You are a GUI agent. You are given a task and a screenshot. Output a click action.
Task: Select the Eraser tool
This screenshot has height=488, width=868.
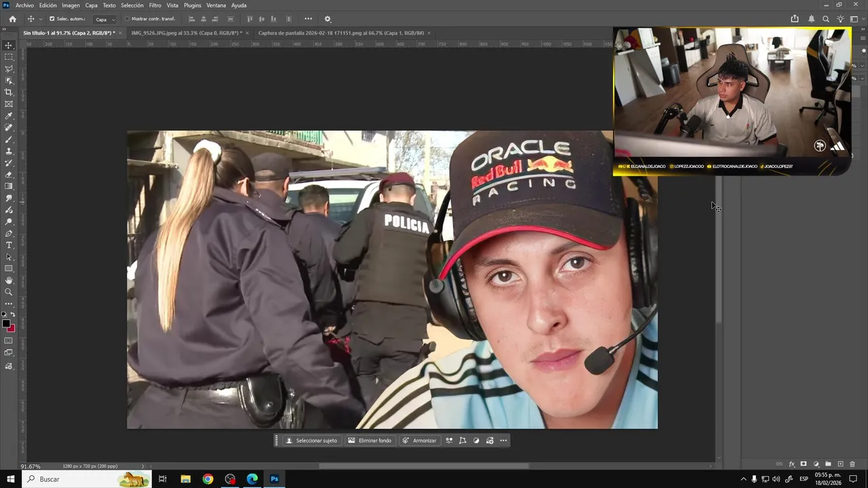point(9,174)
